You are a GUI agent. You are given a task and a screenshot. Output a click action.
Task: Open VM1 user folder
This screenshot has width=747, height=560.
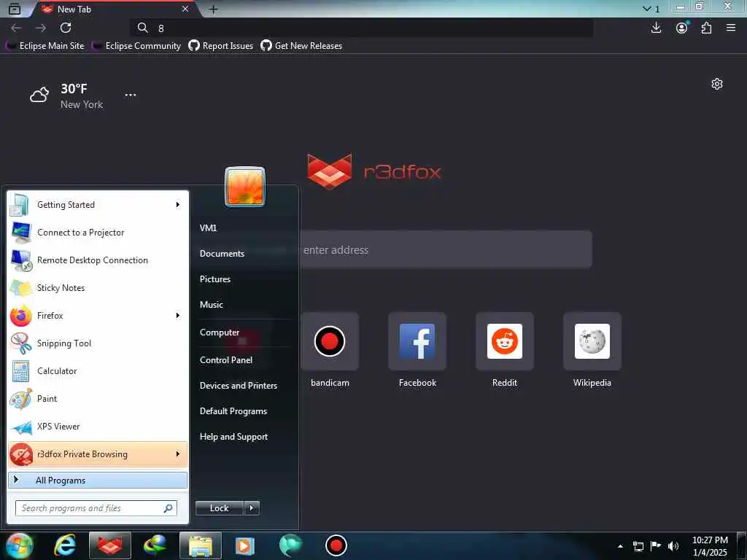[208, 227]
